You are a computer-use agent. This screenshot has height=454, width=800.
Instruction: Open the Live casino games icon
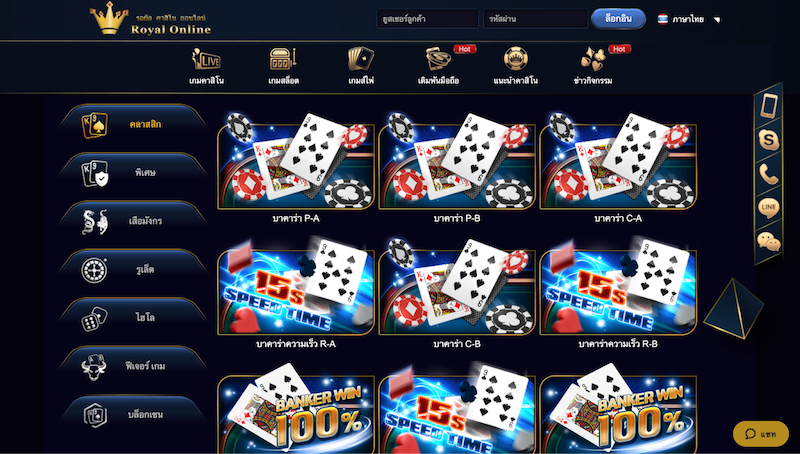pyautogui.click(x=206, y=59)
